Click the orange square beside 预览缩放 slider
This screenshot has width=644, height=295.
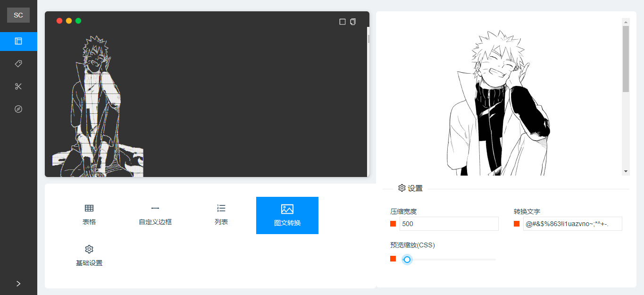pyautogui.click(x=393, y=259)
